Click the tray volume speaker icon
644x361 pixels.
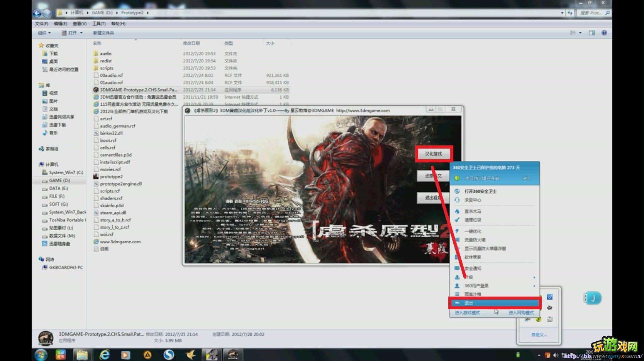coord(556,355)
